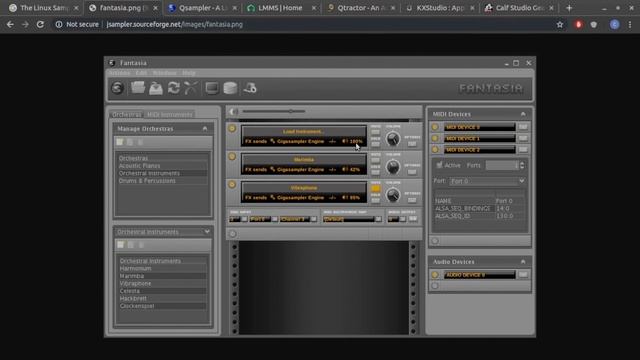Click the add new channel round button
Image resolution: width=640 pixels, height=360 pixels.
tap(233, 234)
